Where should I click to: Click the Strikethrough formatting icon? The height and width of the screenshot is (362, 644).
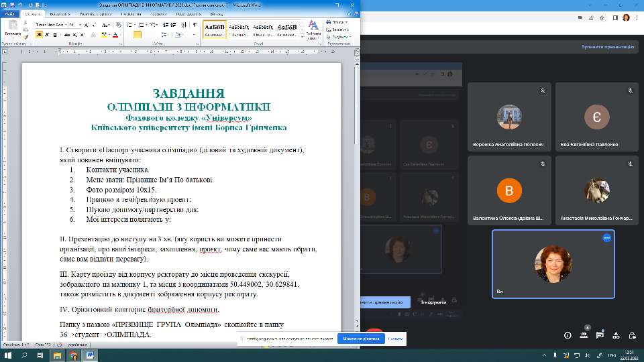67,35
